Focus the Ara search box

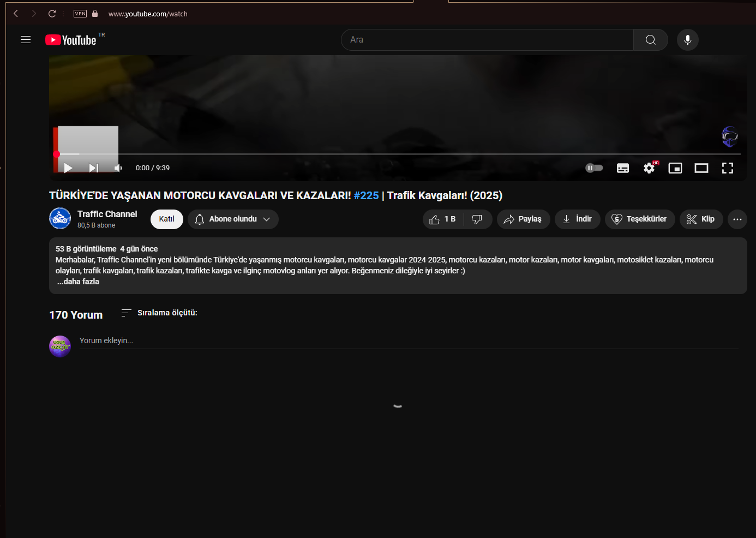click(487, 40)
